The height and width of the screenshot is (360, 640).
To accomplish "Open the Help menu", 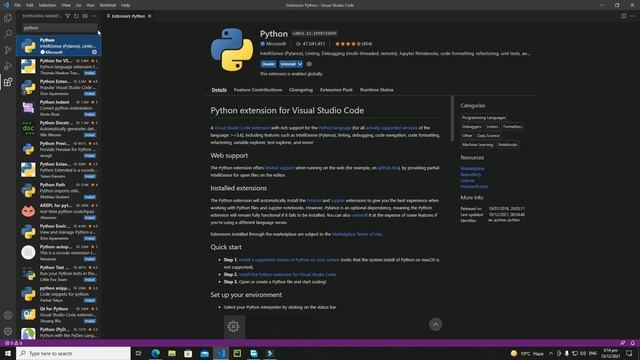I will (125, 5).
